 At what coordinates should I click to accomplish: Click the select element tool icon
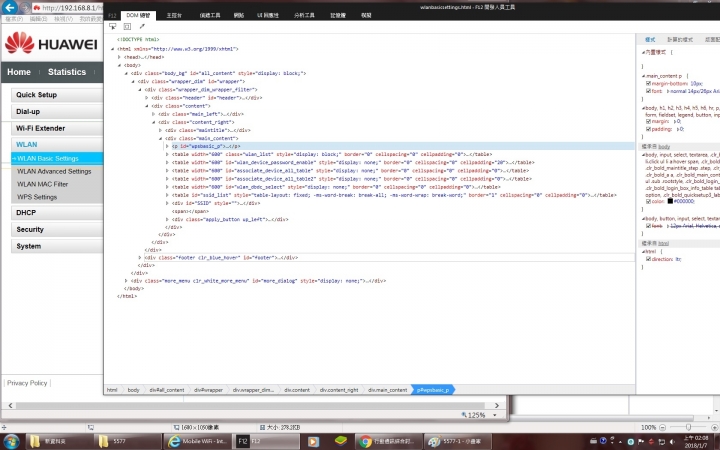pos(112,26)
